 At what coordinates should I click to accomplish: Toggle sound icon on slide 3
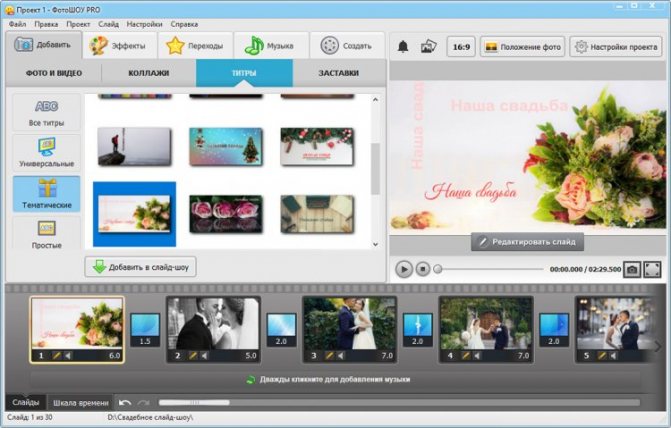341,355
